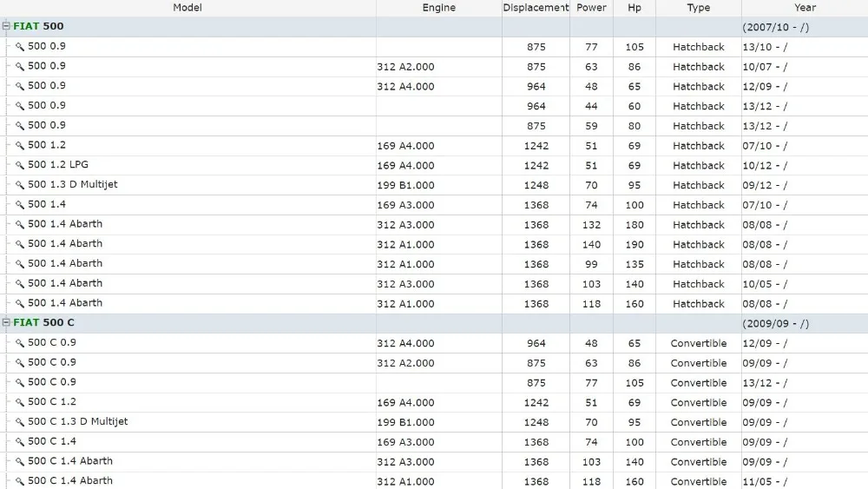
Task: Open 500 C 1.4 Abarth model name, 11/05 row
Action: (x=70, y=480)
